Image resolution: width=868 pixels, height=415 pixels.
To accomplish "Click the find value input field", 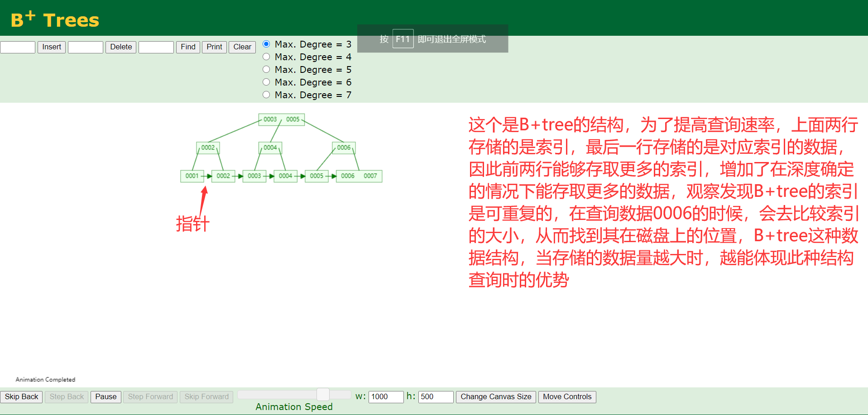I will tap(156, 47).
